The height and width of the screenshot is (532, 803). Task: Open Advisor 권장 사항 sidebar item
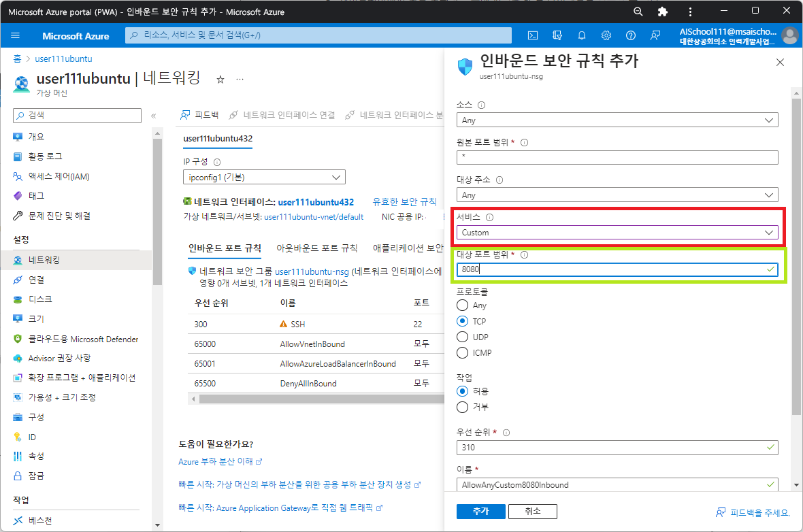pos(59,358)
